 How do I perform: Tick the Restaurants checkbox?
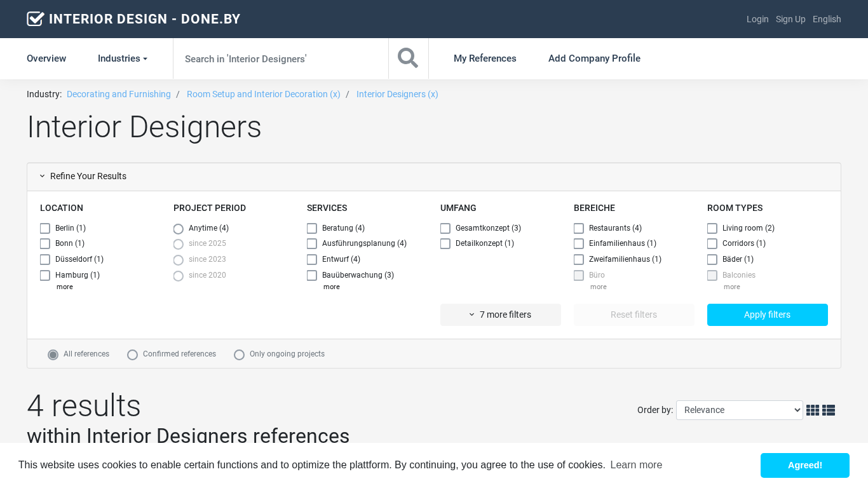pos(579,229)
